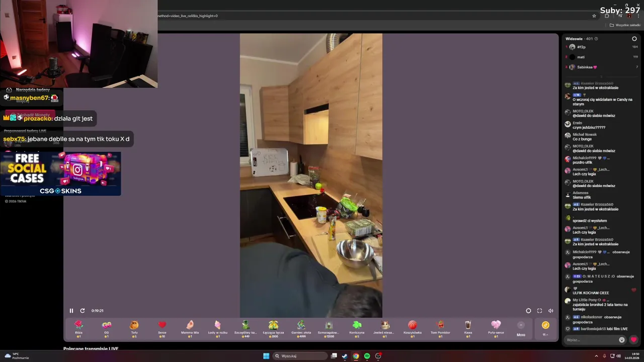Send the Szczęśliwy ka... gift
Viewport: 644px width, 362px height.
pos(246,329)
